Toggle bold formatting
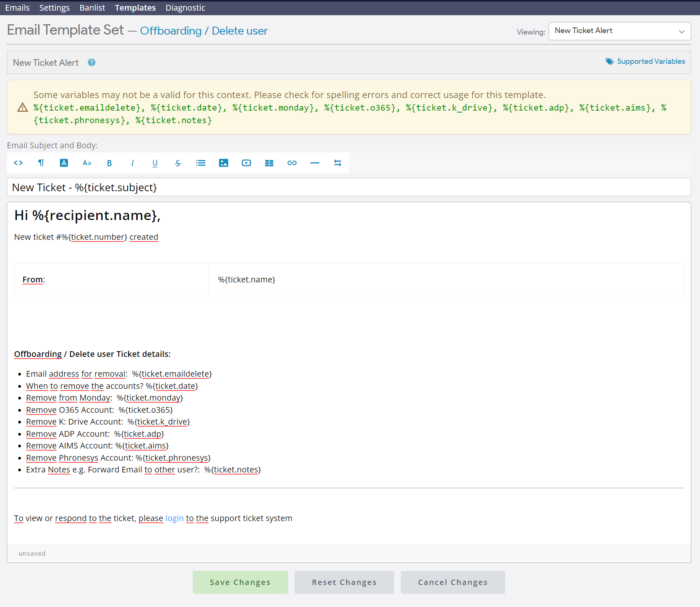 (110, 163)
